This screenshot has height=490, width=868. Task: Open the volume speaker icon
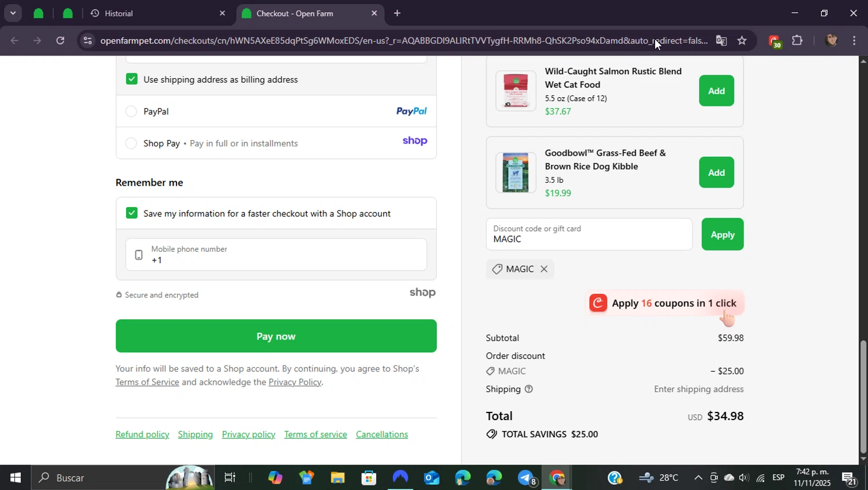click(744, 478)
